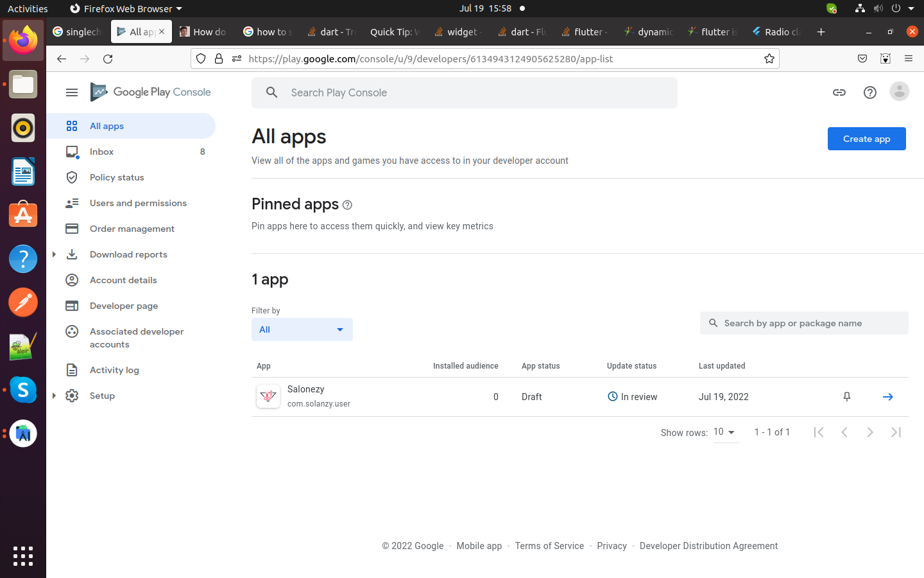The height and width of the screenshot is (578, 924).
Task: Open Policy status in the sidebar
Action: [131, 177]
